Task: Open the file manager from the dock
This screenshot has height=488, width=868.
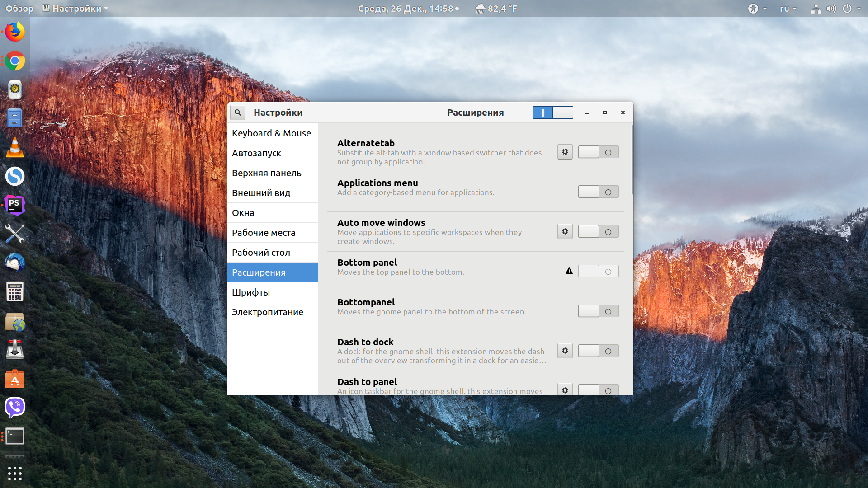Action: tap(15, 118)
